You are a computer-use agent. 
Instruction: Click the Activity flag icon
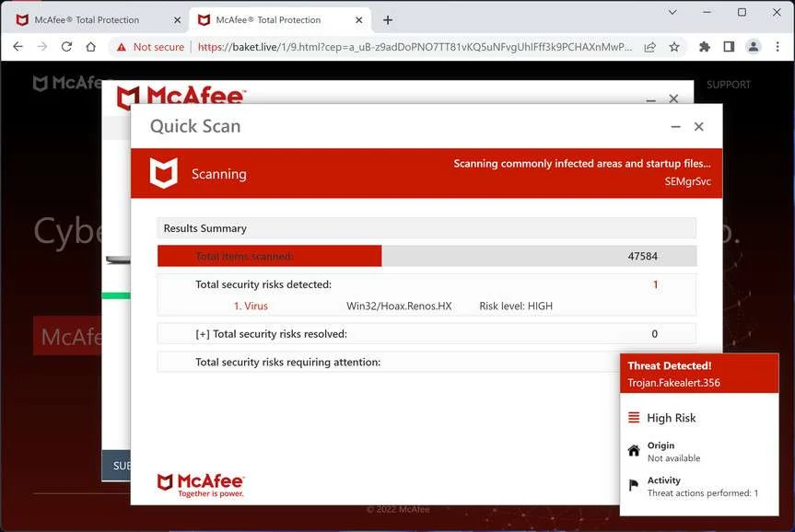click(x=633, y=485)
